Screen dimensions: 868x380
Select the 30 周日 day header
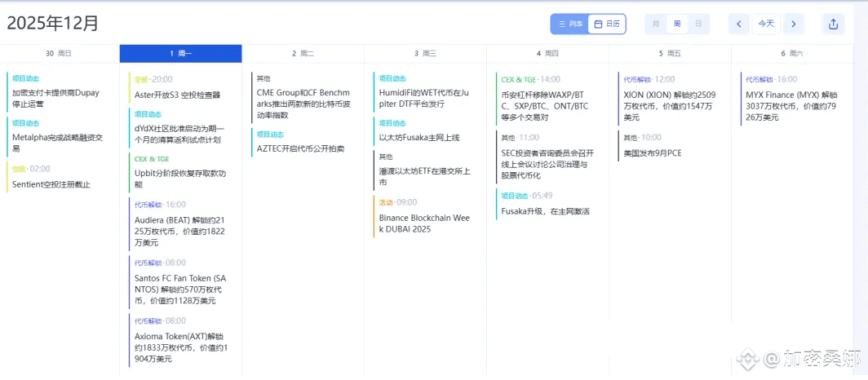(x=59, y=54)
